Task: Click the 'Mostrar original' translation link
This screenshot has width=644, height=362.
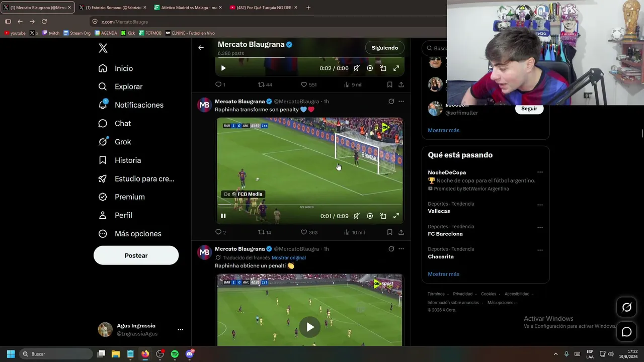Action: 289,258
